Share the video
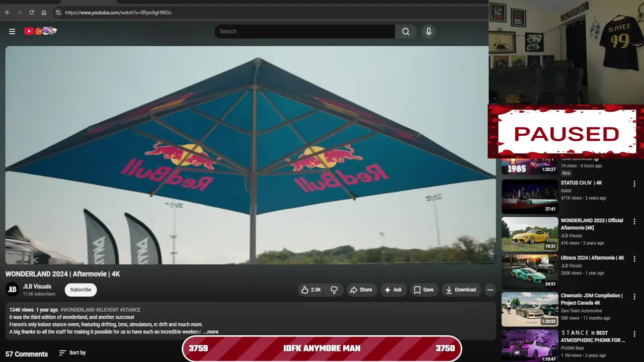Image resolution: width=644 pixels, height=362 pixels. [361, 290]
